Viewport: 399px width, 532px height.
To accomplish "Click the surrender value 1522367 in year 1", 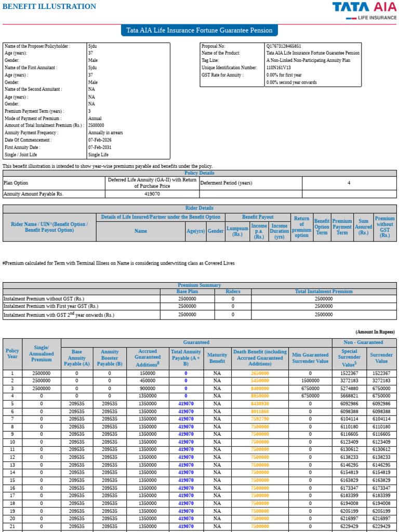I will tap(381, 373).
